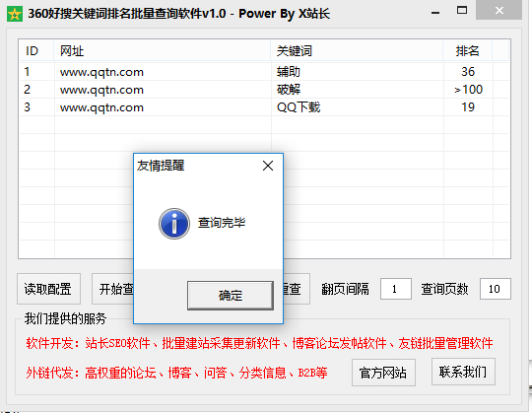Image resolution: width=532 pixels, height=413 pixels.
Task: Minimize the application window
Action: click(435, 13)
